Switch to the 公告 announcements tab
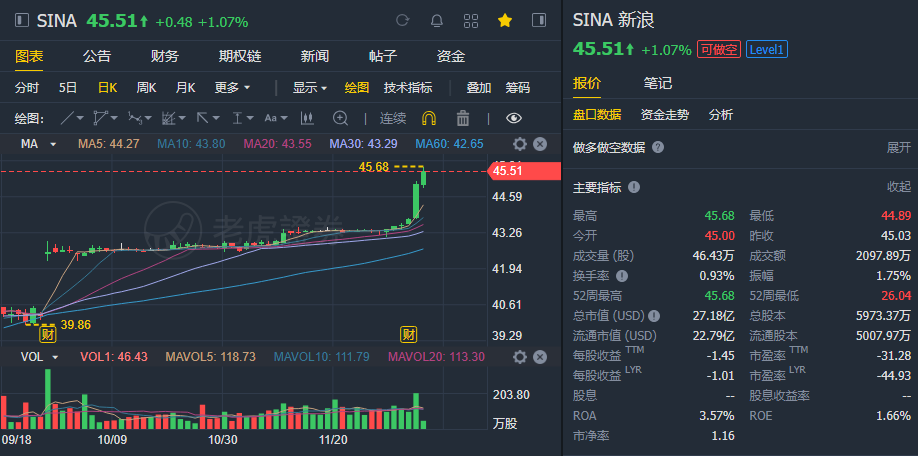 pyautogui.click(x=97, y=56)
